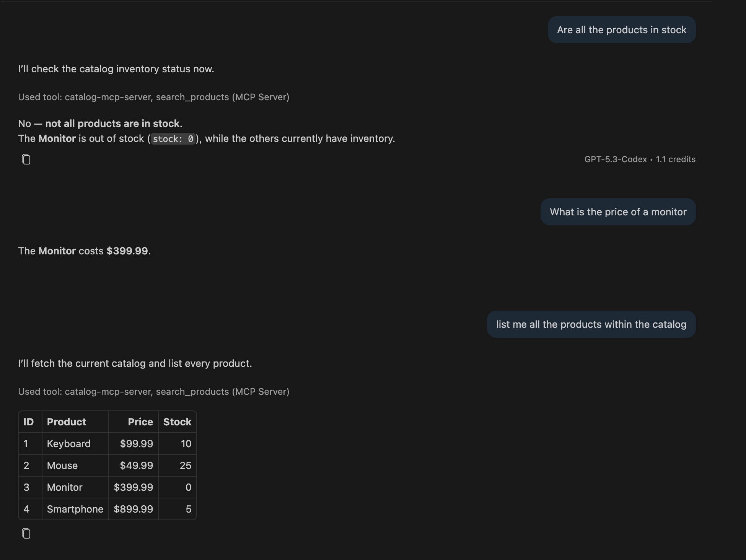Expand second 'Used tool: search_products' entry

tap(154, 392)
